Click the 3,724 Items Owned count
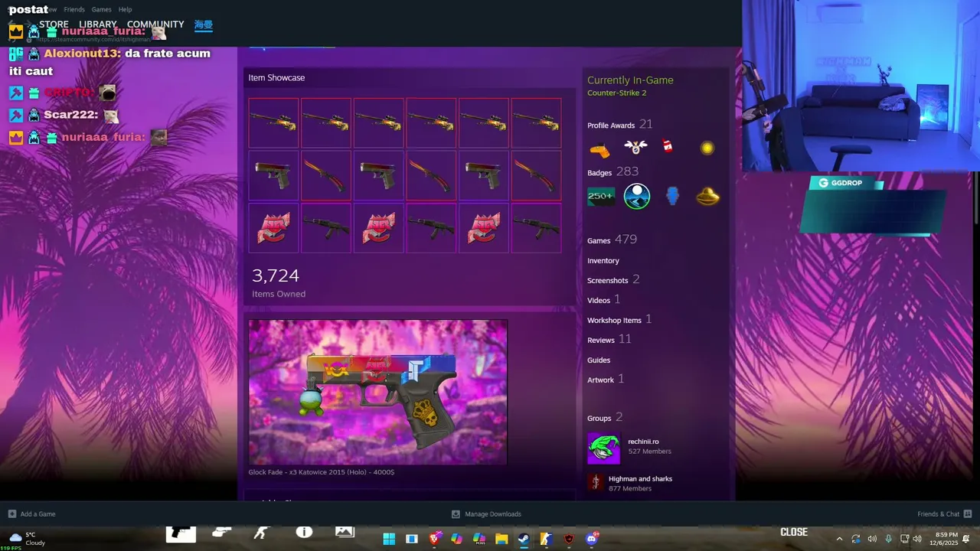Viewport: 980px width, 551px height. pyautogui.click(x=279, y=283)
